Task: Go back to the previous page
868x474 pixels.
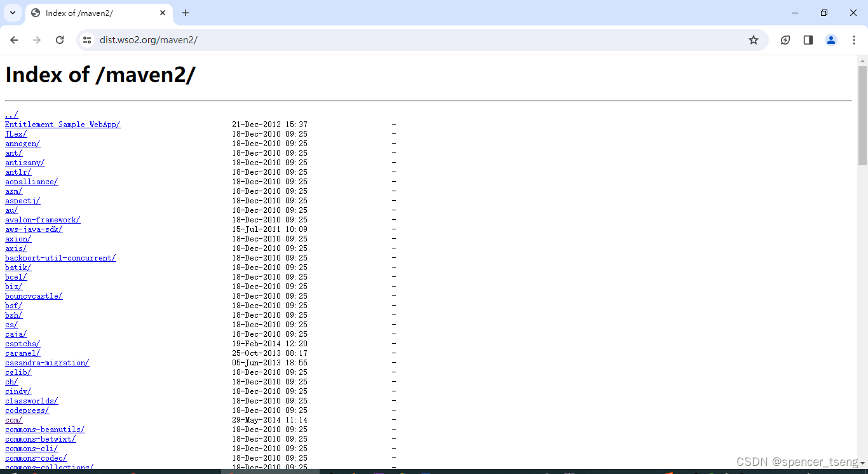Action: 14,39
